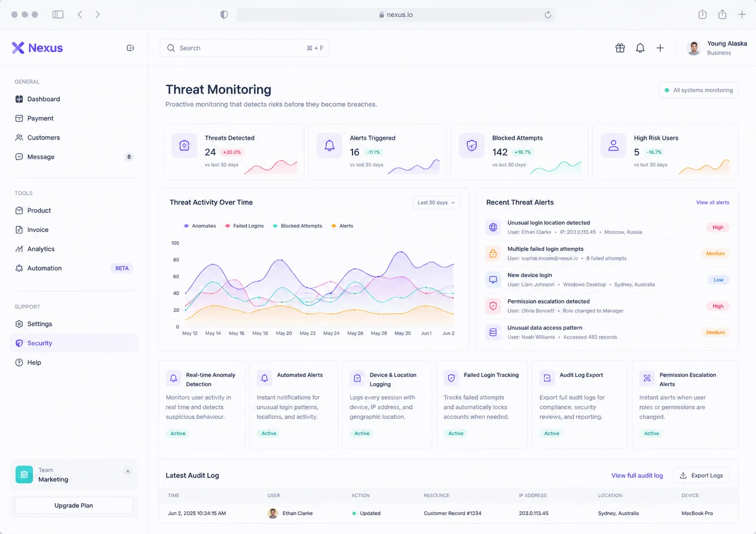Click the Customer Record #1234 resource

pos(452,513)
